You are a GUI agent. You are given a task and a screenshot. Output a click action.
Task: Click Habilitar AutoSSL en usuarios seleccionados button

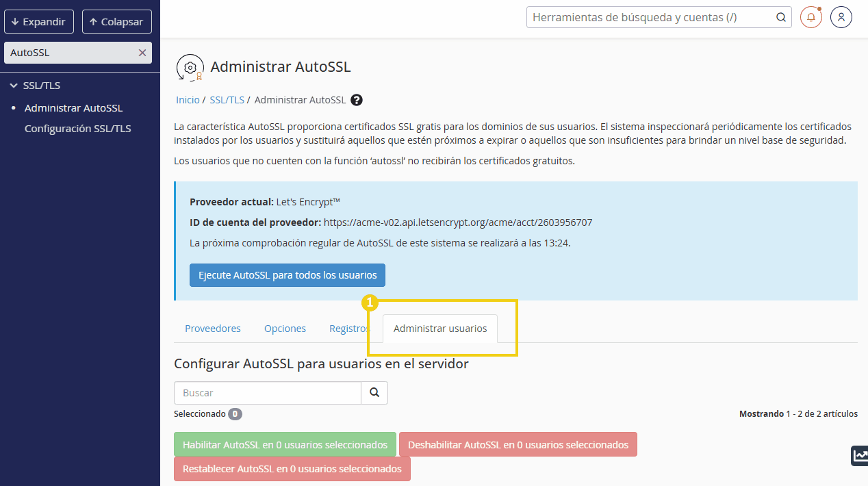tap(285, 445)
